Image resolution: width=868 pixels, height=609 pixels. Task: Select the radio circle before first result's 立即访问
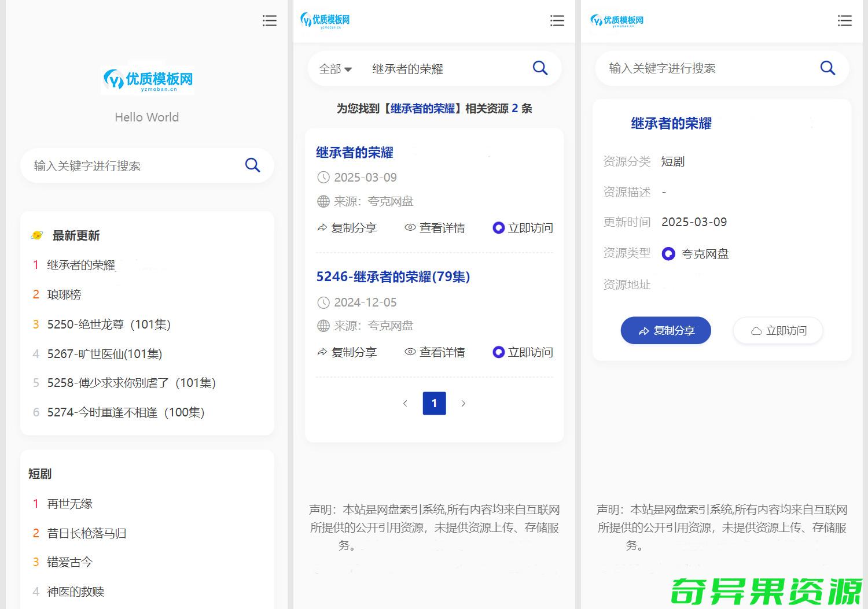(x=498, y=227)
